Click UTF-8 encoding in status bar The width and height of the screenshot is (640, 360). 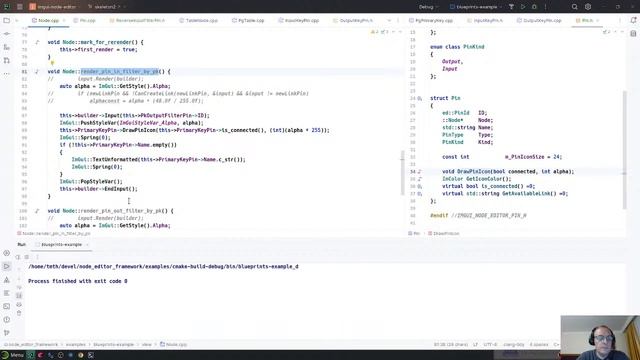tap(490, 344)
